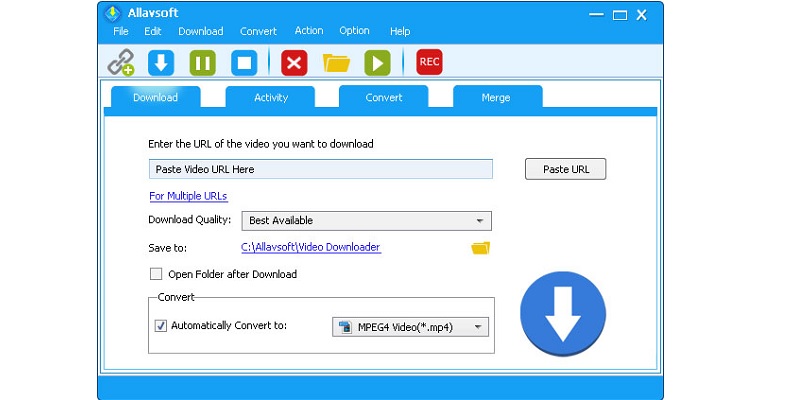Click the Paste Video URL Here field
Screen dimensions: 800x400
point(321,169)
